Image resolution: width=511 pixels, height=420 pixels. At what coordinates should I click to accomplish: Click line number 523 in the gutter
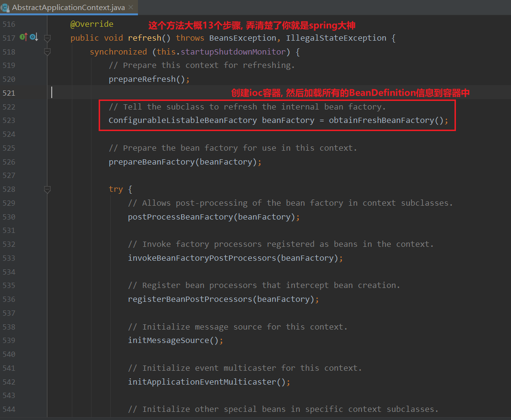[x=9, y=121]
